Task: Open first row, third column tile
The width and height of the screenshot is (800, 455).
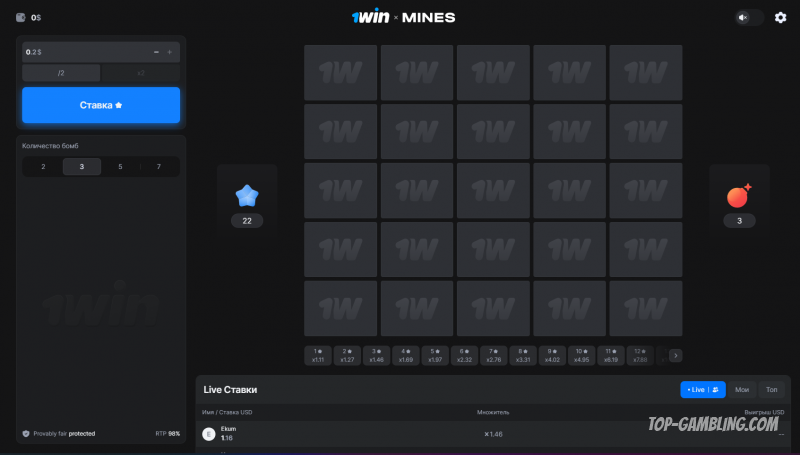Action: click(493, 72)
